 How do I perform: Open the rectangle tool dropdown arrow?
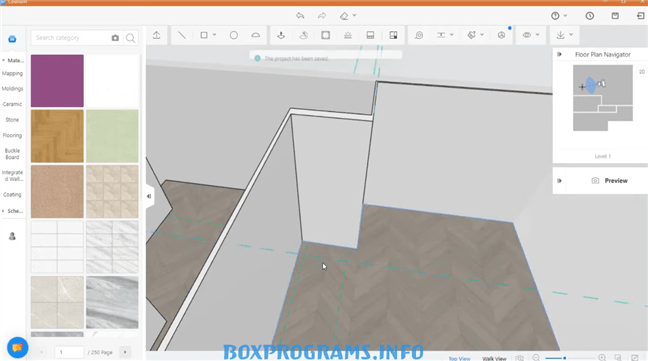214,35
